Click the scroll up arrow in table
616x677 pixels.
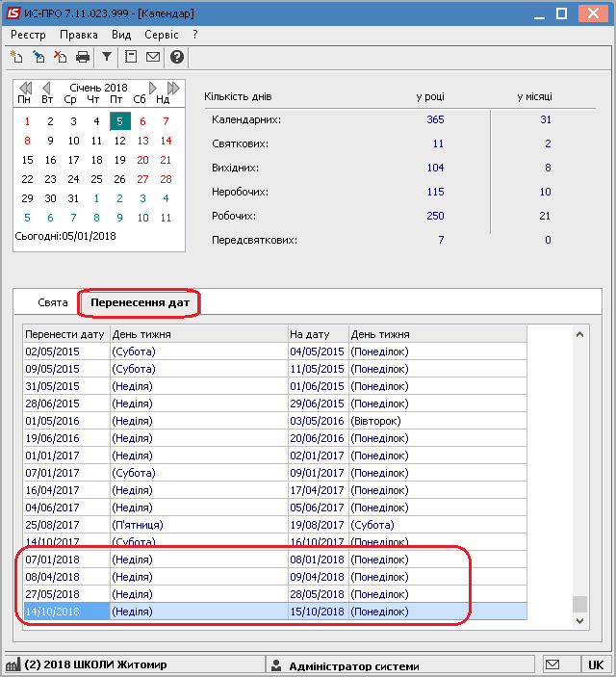[x=579, y=334]
